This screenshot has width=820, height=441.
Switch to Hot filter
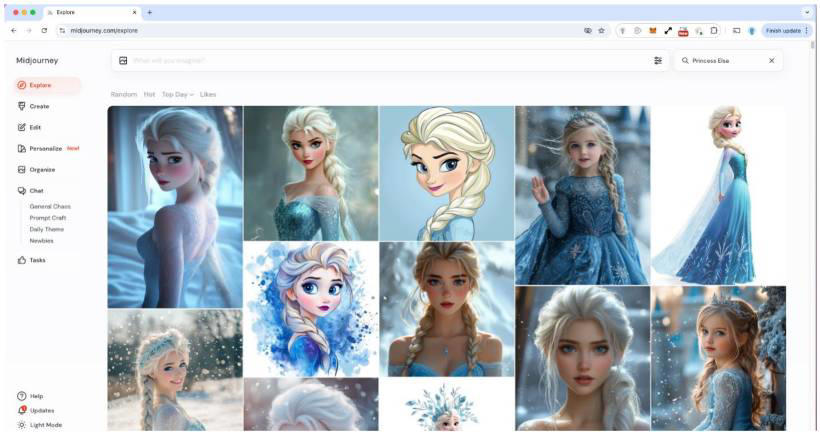click(150, 94)
